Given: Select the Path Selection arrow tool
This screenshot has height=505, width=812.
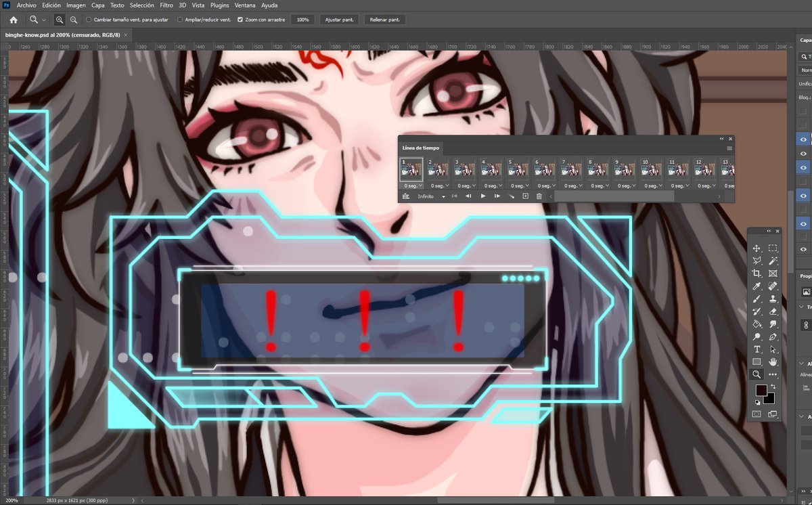Looking at the screenshot, I should (x=773, y=349).
